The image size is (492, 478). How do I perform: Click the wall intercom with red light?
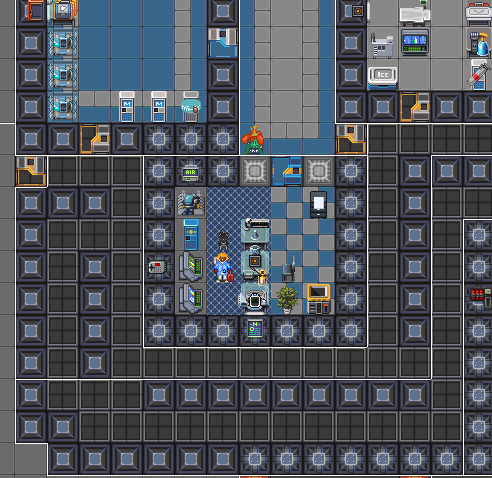point(157,267)
